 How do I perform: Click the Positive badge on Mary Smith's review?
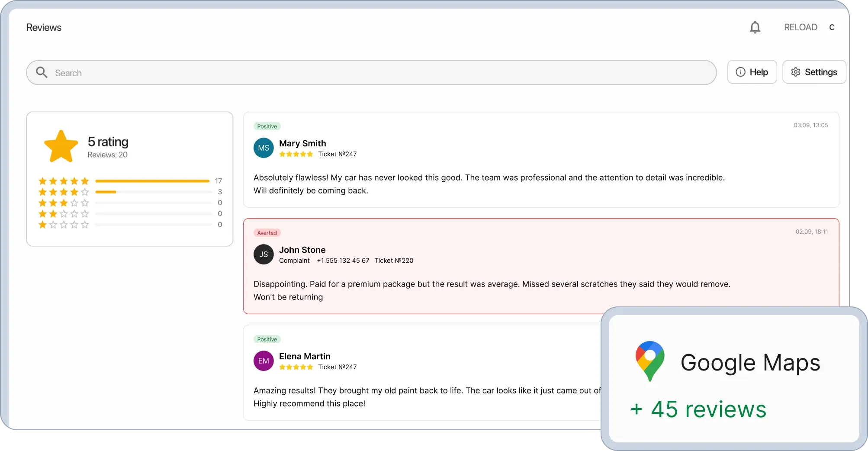267,126
